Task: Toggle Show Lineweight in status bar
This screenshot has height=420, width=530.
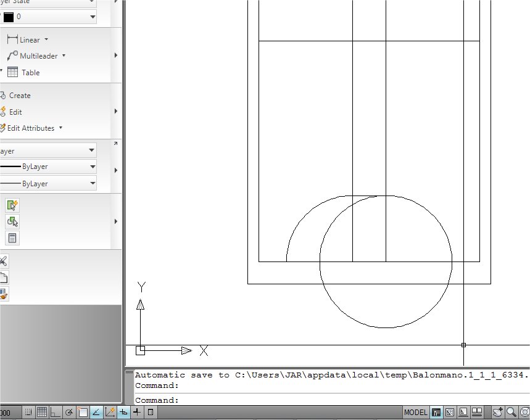Action: [x=137, y=412]
